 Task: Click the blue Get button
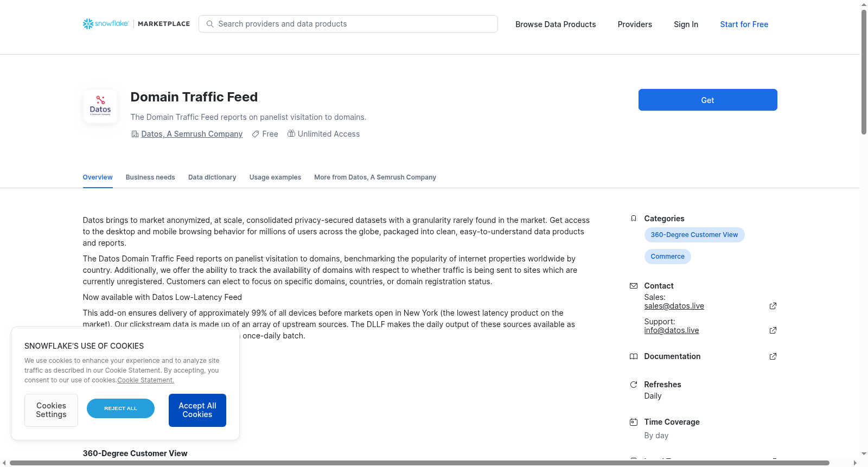coord(707,100)
